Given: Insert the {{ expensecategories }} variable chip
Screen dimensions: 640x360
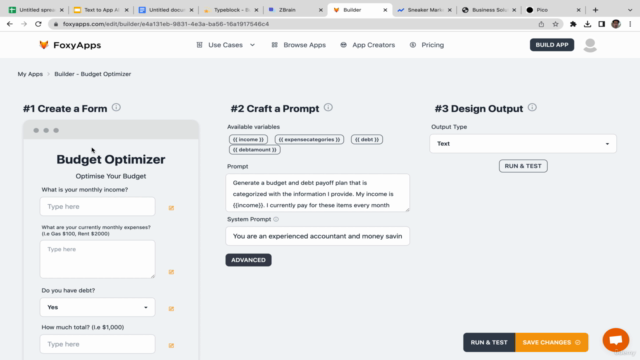Looking at the screenshot, I should [309, 140].
